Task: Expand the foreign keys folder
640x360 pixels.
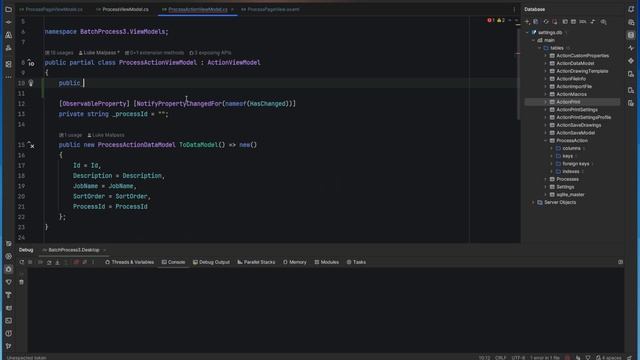Action: (x=552, y=164)
